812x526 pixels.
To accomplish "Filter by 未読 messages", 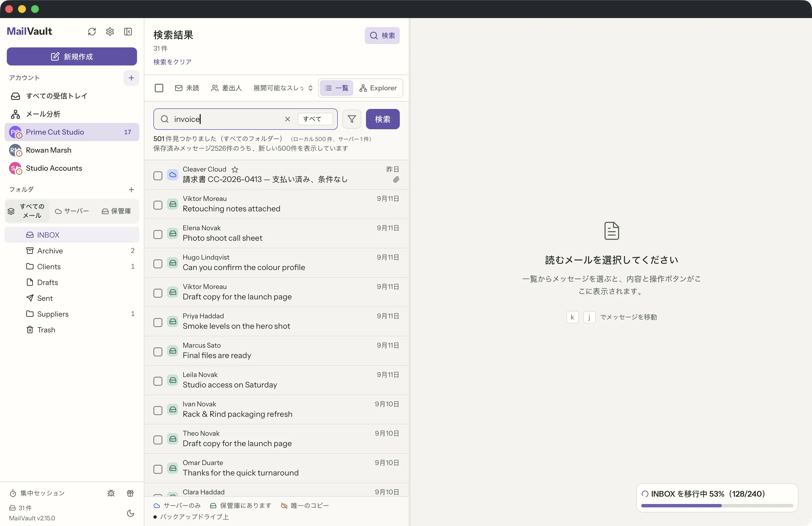I will (x=187, y=88).
